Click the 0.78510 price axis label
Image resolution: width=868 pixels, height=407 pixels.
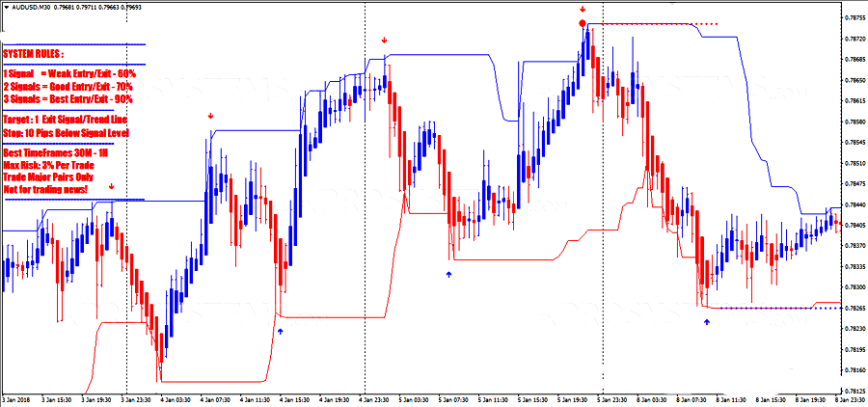855,163
